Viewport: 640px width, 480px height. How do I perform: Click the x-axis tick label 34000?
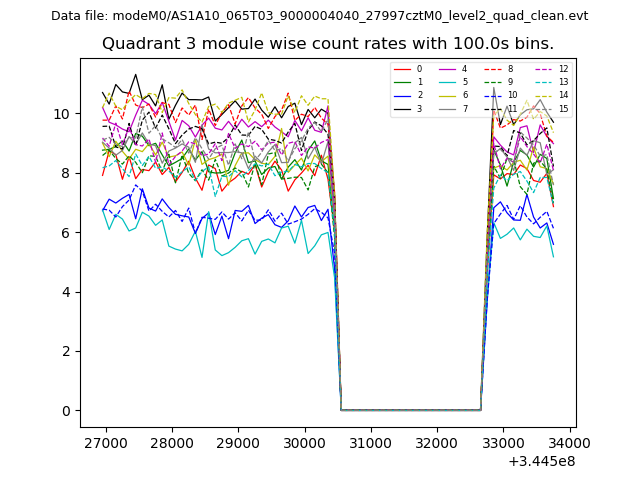[x=570, y=443]
